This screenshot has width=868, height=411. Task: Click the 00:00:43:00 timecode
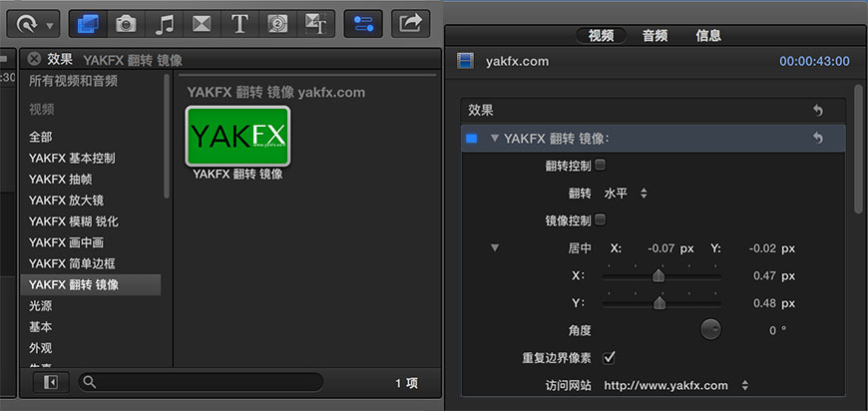coord(814,62)
